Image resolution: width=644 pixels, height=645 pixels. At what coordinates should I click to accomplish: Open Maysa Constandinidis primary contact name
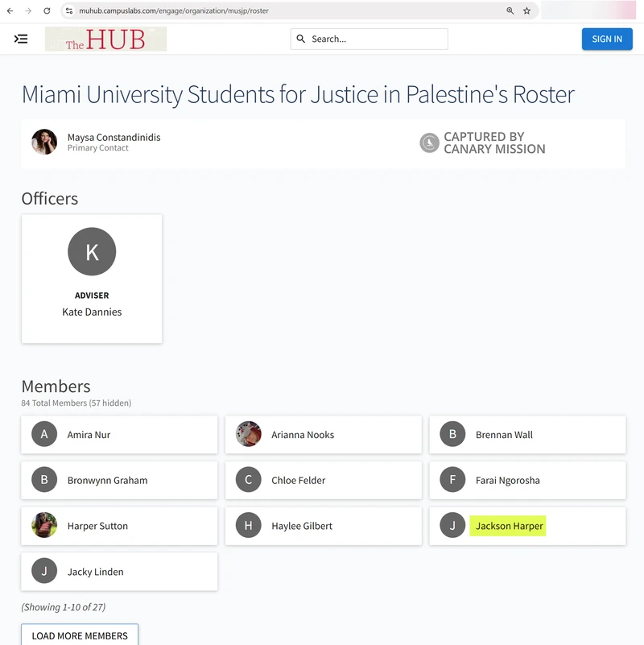[x=114, y=138]
